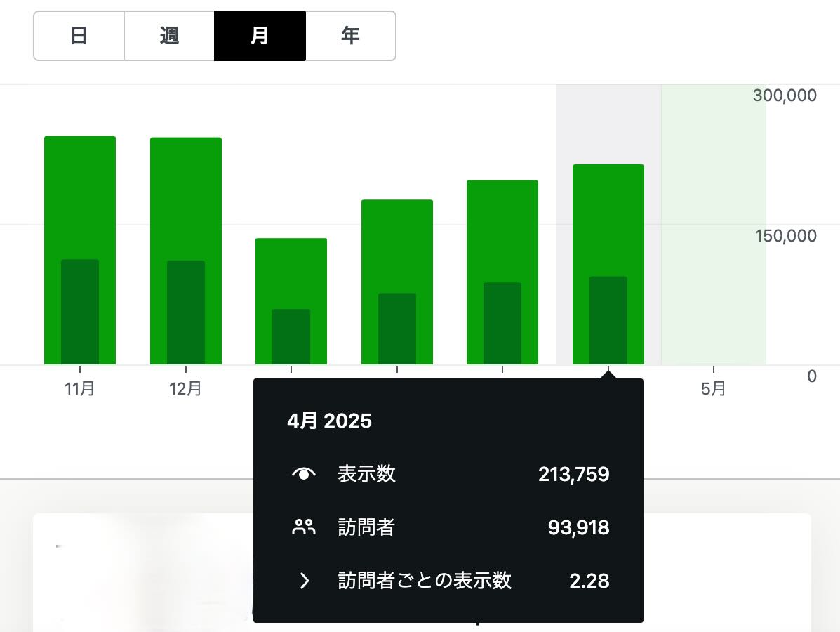
Task: Switch to the 週 (week) period tab
Action: click(x=169, y=36)
